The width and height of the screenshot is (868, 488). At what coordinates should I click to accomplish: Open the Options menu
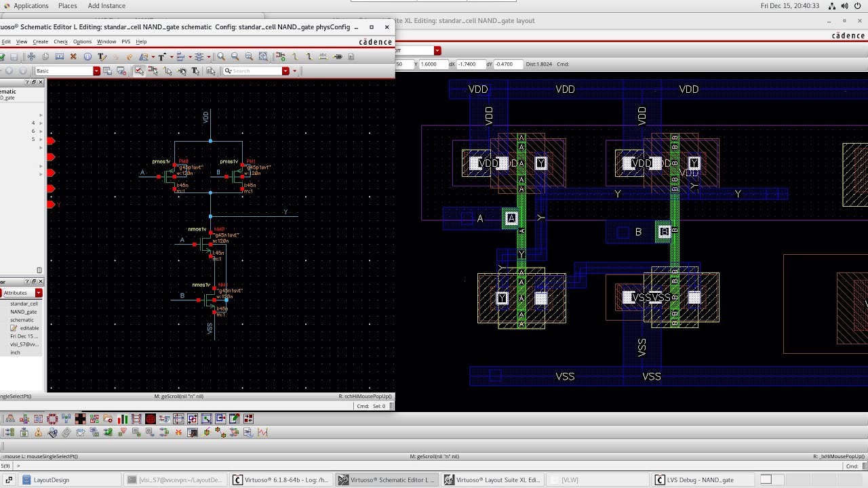[x=82, y=41]
